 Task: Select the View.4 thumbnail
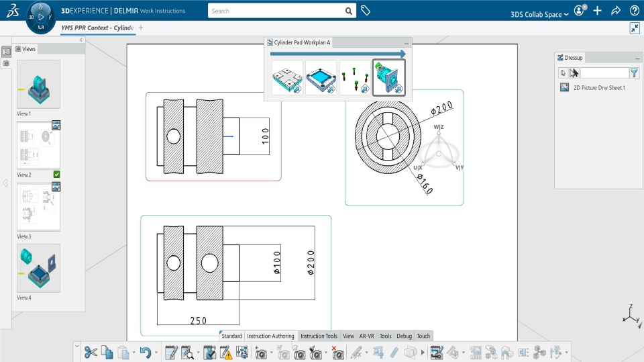39,268
